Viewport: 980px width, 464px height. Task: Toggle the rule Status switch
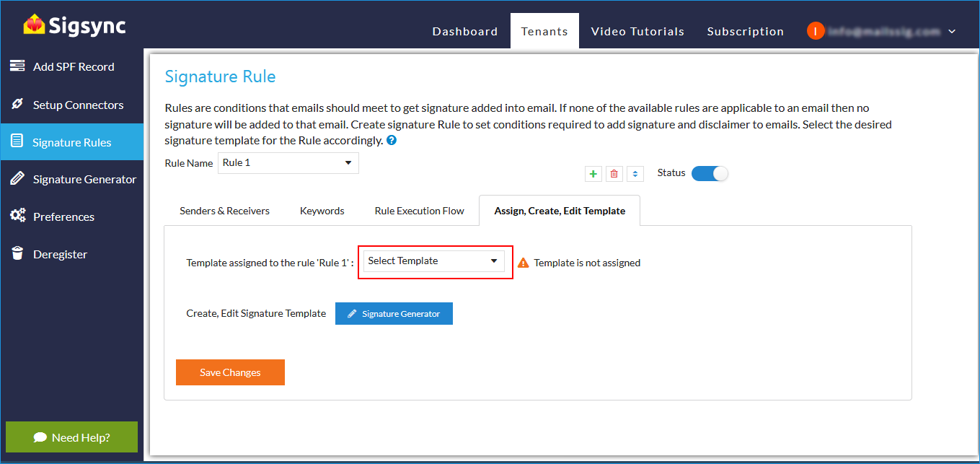[710, 173]
